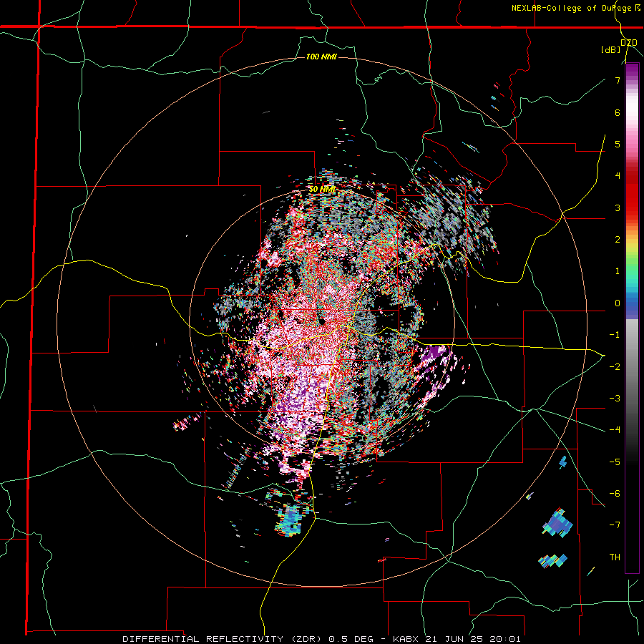The image size is (644, 644).
Task: Click the KABX 21 JUN 25 20:01 timestamp
Action: [x=457, y=639]
